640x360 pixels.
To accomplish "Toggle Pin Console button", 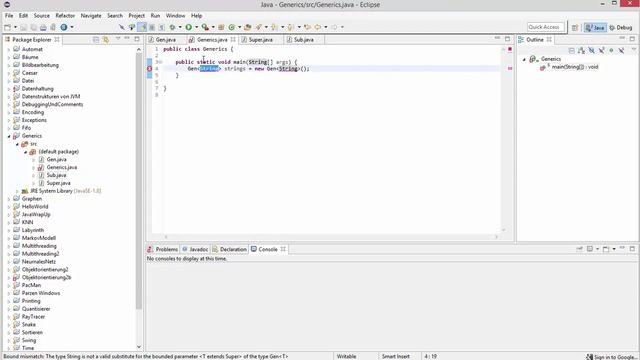I will pos(580,249).
